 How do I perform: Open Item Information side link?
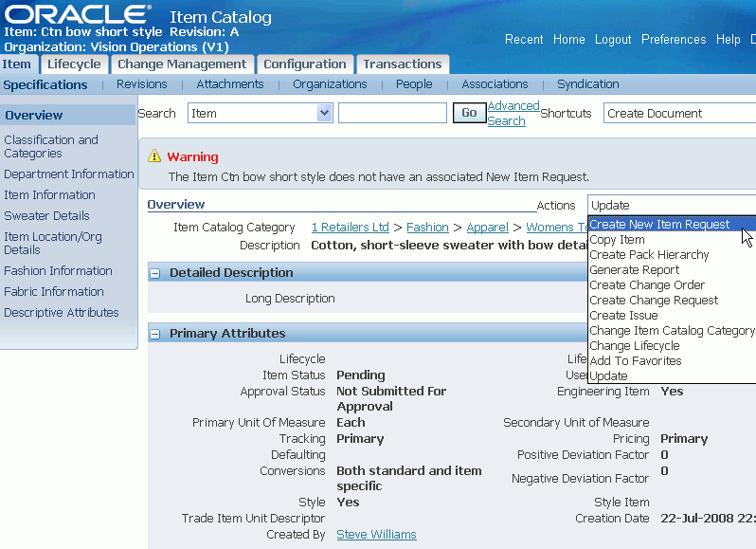pos(49,195)
